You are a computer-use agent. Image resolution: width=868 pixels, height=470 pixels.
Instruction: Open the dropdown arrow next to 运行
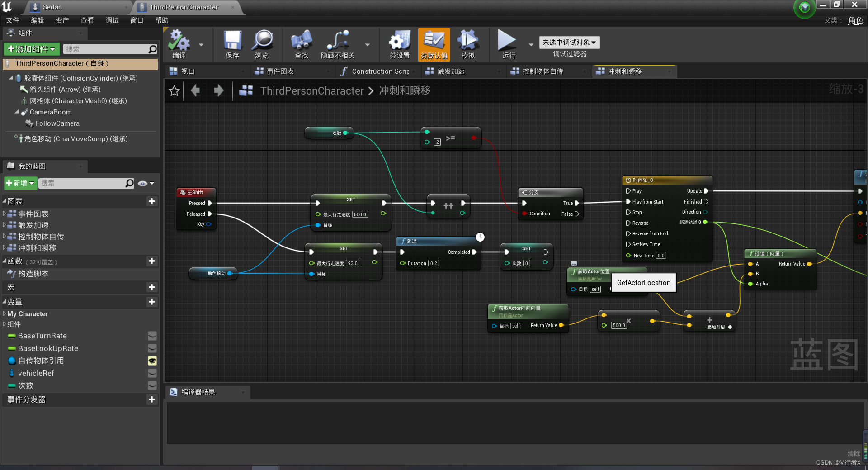coord(531,44)
